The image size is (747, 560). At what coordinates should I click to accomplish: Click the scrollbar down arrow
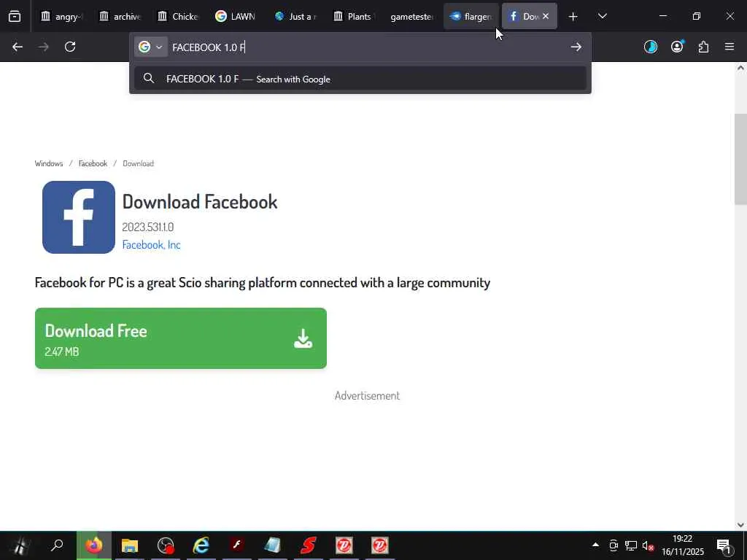pyautogui.click(x=740, y=525)
